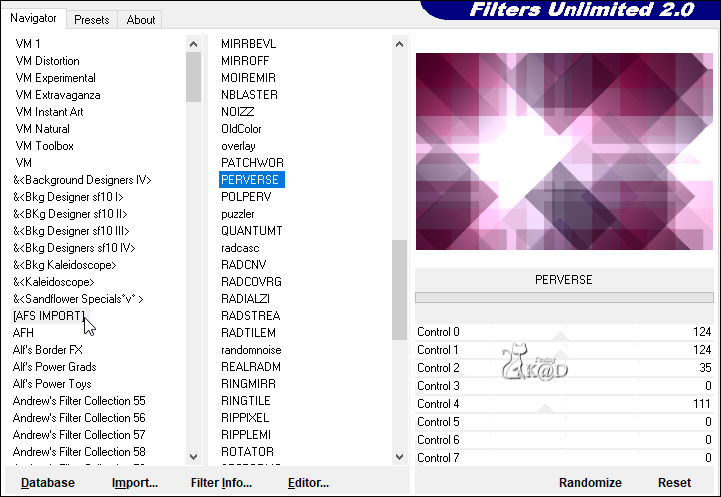This screenshot has width=721, height=497.
Task: Adjust the Control 4 slider
Action: point(564,404)
